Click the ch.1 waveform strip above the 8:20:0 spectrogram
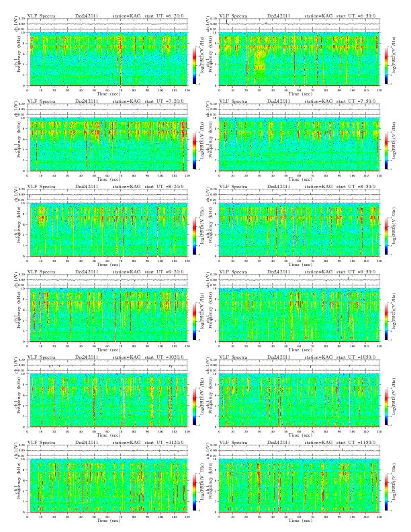 click(107, 195)
